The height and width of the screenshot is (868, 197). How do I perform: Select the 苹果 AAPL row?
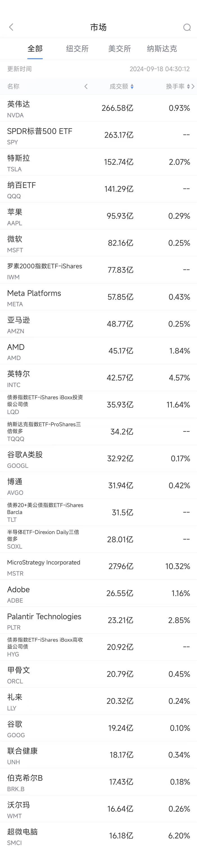[98, 216]
